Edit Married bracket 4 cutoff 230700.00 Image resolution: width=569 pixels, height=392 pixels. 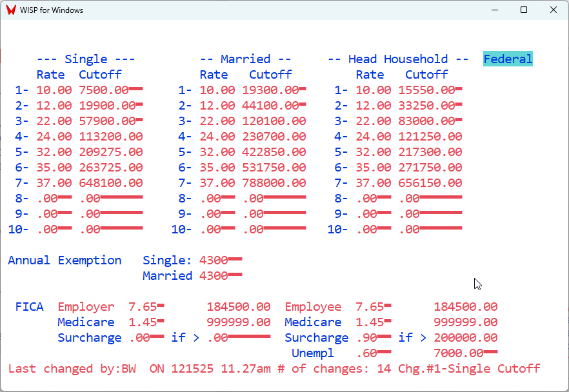tap(274, 137)
